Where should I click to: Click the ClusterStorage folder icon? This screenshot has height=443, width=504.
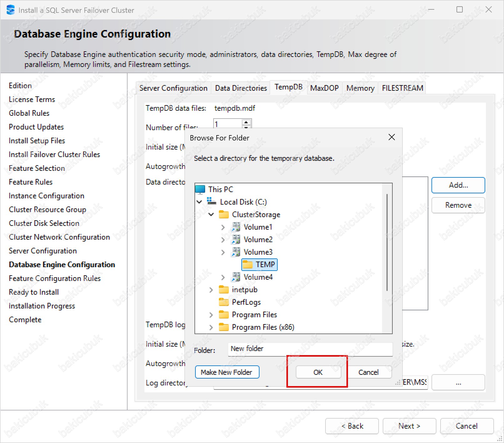coord(224,215)
